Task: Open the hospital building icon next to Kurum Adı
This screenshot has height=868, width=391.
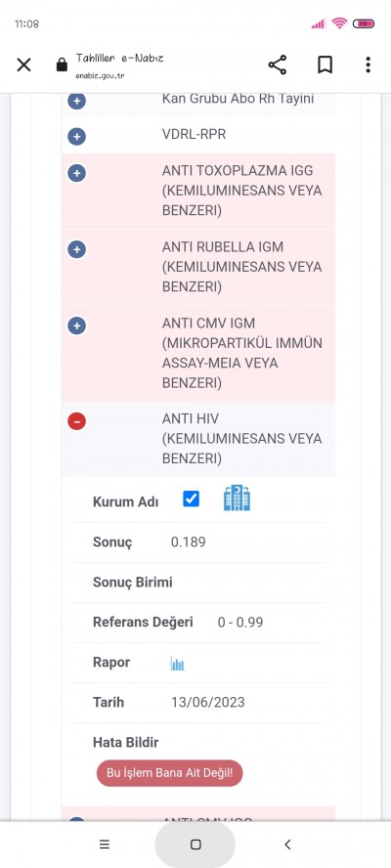Action: coord(237,498)
